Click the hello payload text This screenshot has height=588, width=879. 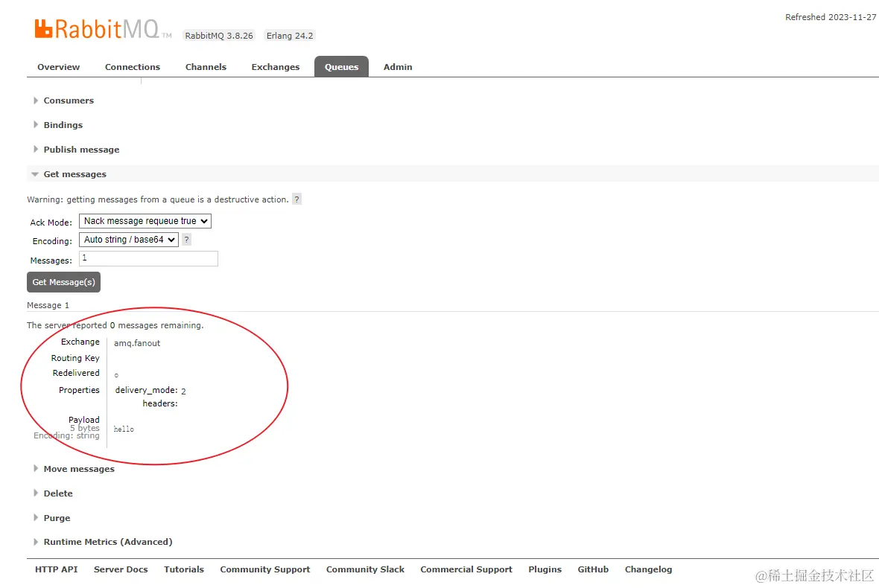point(124,429)
